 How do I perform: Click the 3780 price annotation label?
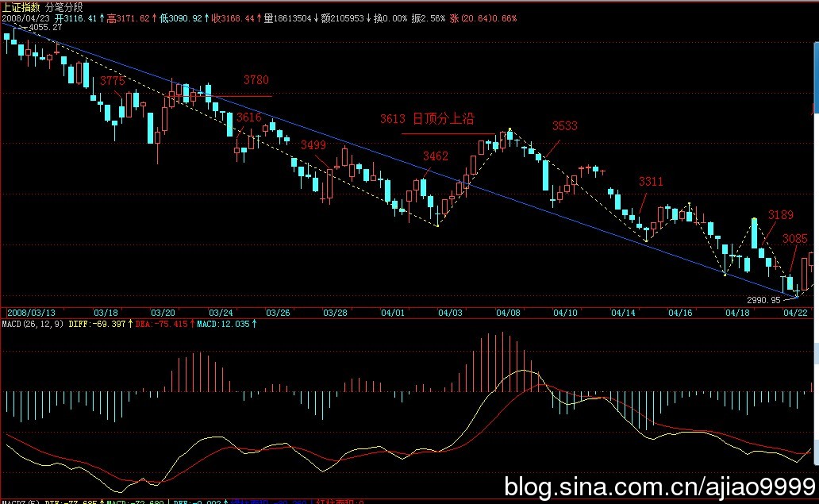pos(256,80)
